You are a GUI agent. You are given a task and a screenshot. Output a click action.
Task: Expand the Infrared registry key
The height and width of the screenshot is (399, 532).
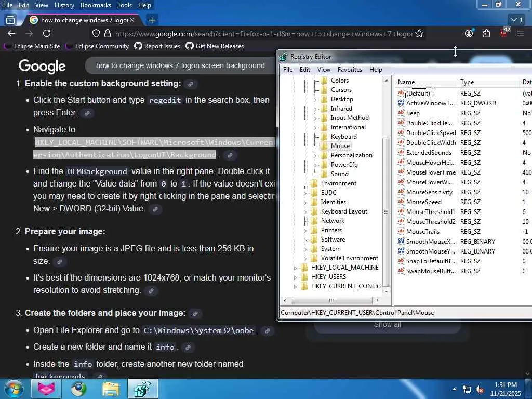315,109
